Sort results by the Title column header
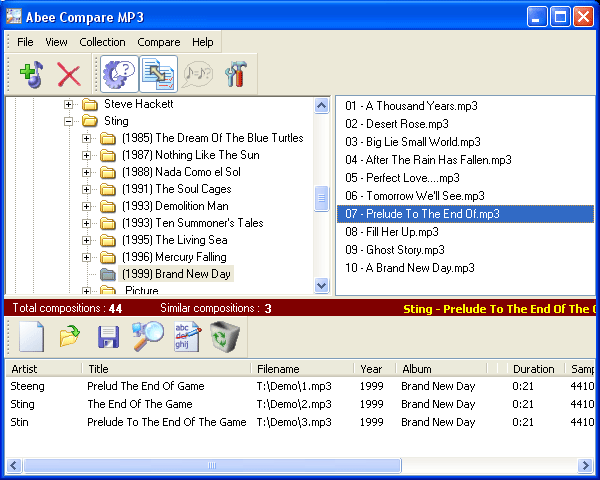The height and width of the screenshot is (480, 600). [x=166, y=369]
